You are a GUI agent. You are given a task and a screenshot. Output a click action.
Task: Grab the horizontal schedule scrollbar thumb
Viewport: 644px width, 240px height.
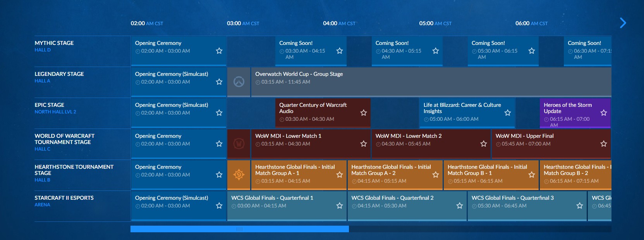coord(240,229)
